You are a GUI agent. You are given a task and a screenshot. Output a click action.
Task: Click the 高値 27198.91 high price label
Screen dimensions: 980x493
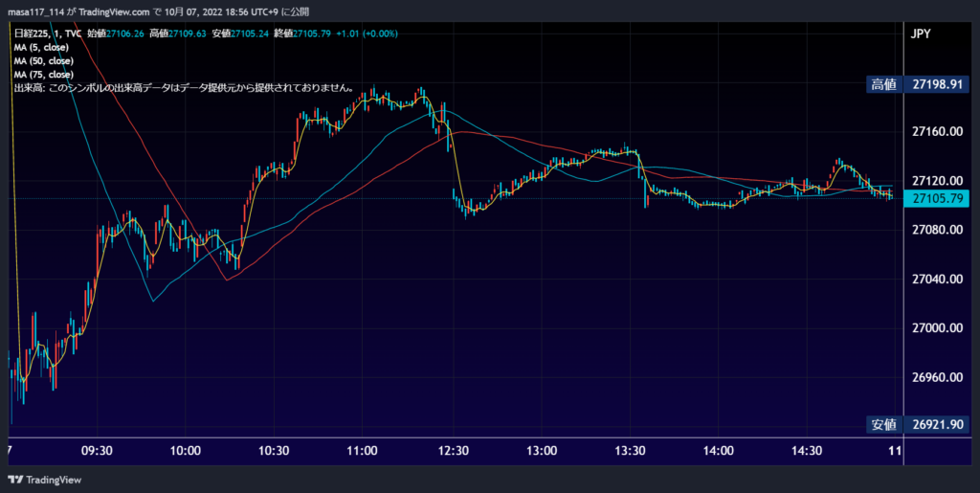click(918, 85)
